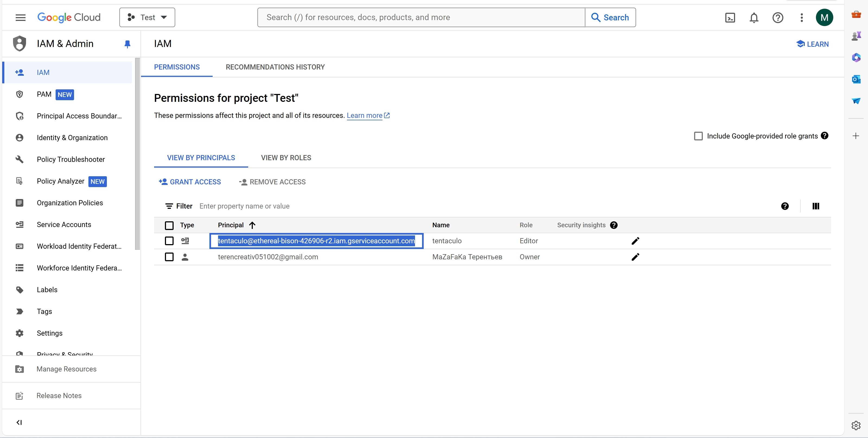Open Labels page
This screenshot has width=868, height=438.
click(67, 290)
